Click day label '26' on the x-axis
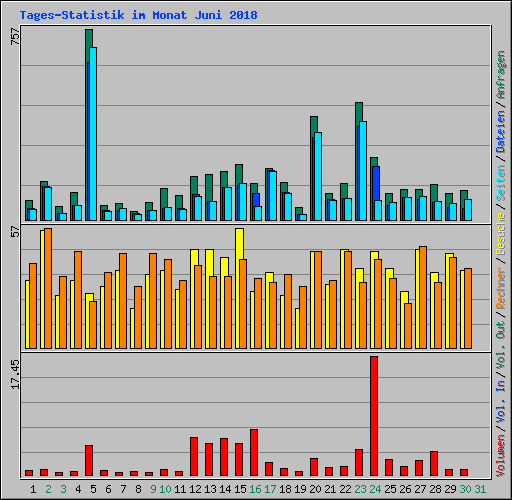This screenshot has width=512, height=500. (x=405, y=489)
